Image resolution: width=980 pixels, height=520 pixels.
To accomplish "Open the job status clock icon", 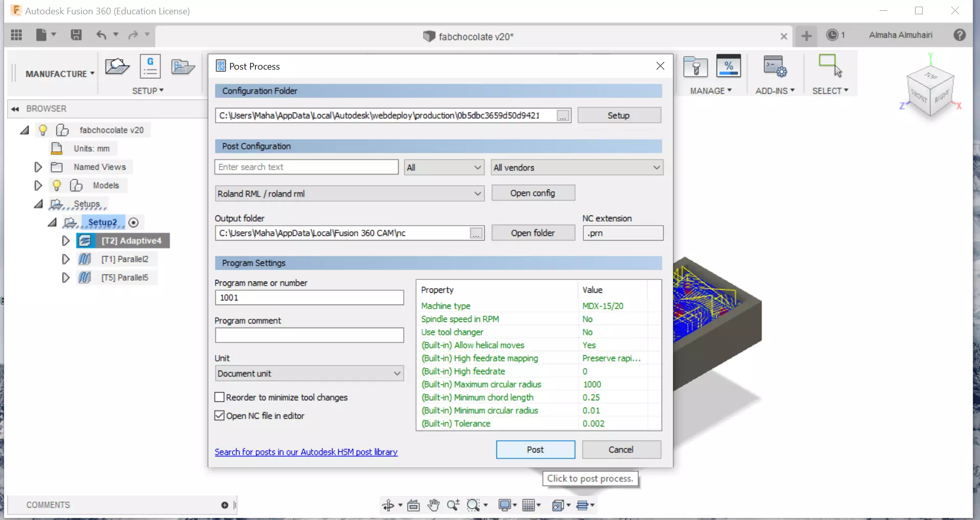I will [833, 35].
